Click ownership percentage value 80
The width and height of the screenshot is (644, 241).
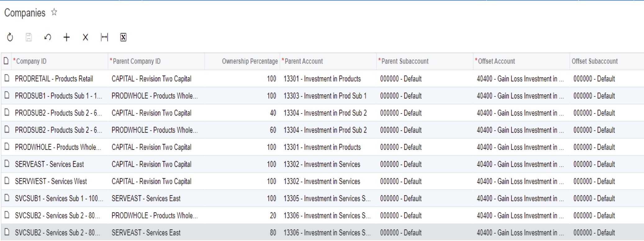[273, 233]
